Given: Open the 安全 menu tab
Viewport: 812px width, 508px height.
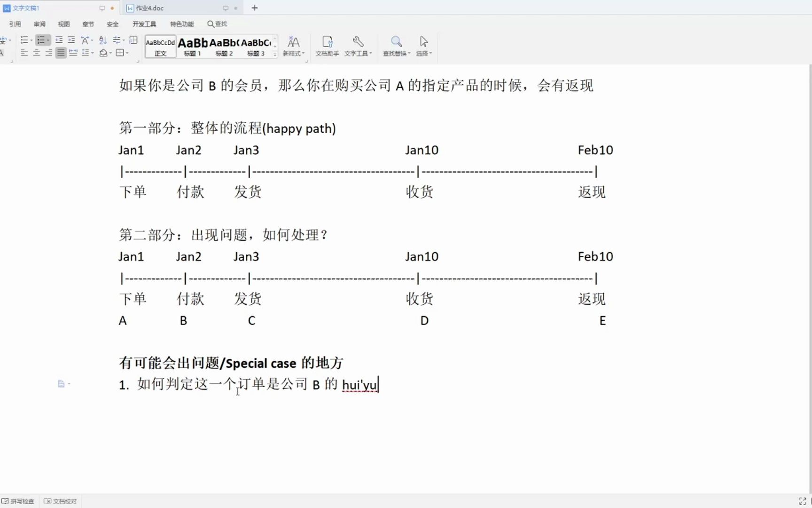Looking at the screenshot, I should pos(113,24).
